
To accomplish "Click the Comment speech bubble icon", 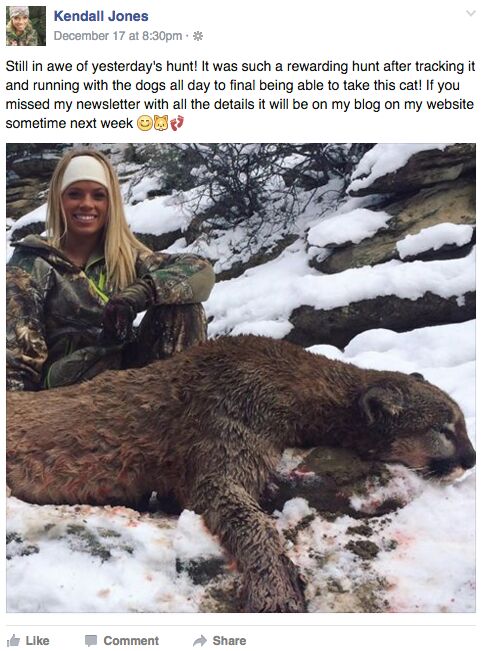I will click(x=91, y=641).
